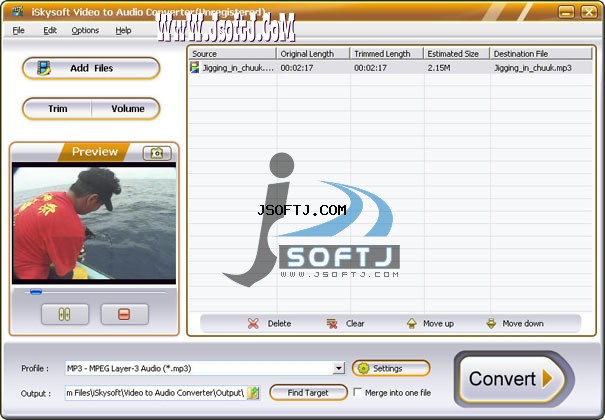The image size is (605, 420).
Task: Open the Settings dialog
Action: (390, 368)
